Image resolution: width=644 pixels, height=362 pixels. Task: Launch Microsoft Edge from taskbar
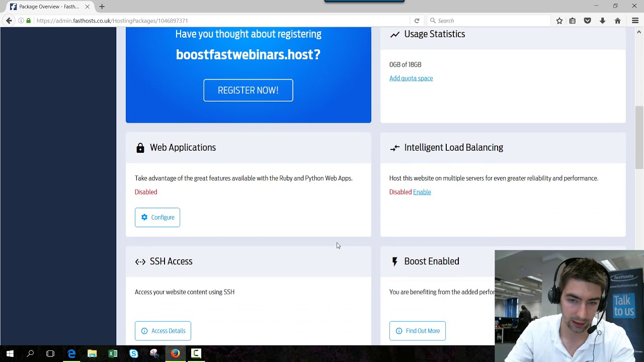click(71, 353)
